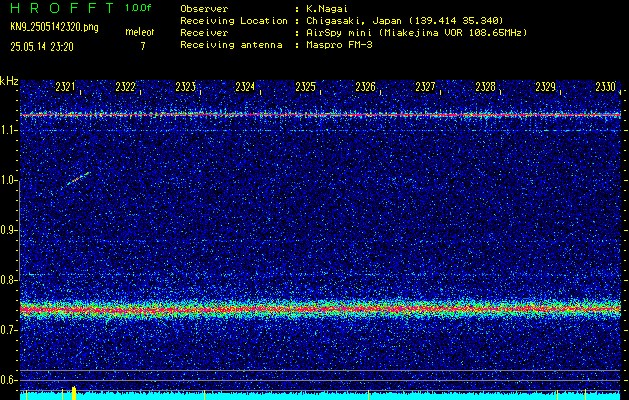Click the 1.1 frequency axis label

(x=7, y=130)
